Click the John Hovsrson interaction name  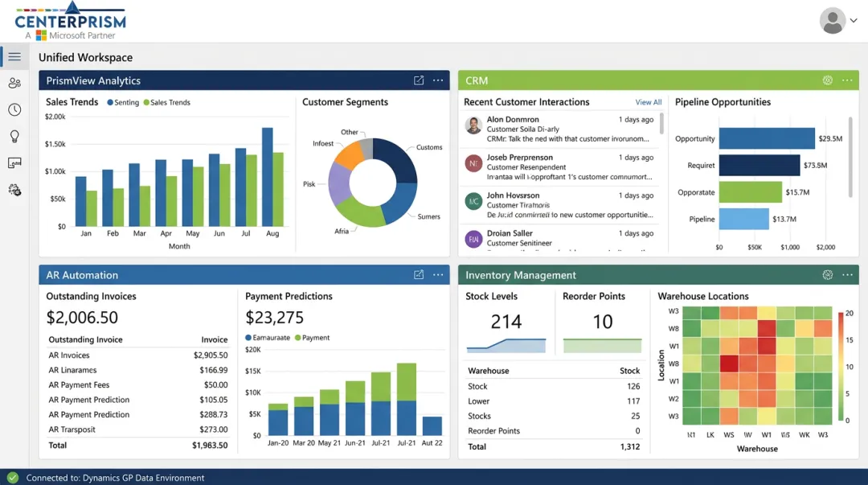click(x=513, y=195)
